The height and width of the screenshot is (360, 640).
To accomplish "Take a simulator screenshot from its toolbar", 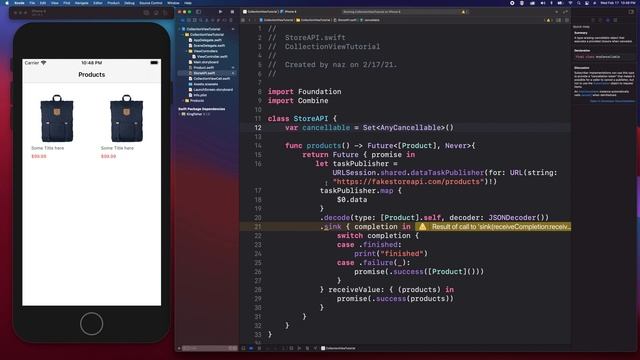I will [x=156, y=13].
